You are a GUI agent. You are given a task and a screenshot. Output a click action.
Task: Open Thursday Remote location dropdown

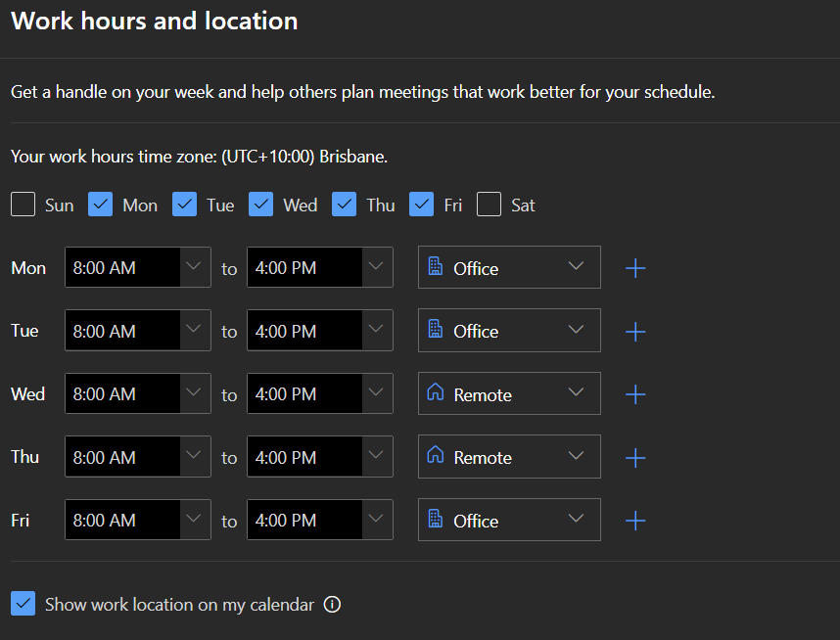509,457
